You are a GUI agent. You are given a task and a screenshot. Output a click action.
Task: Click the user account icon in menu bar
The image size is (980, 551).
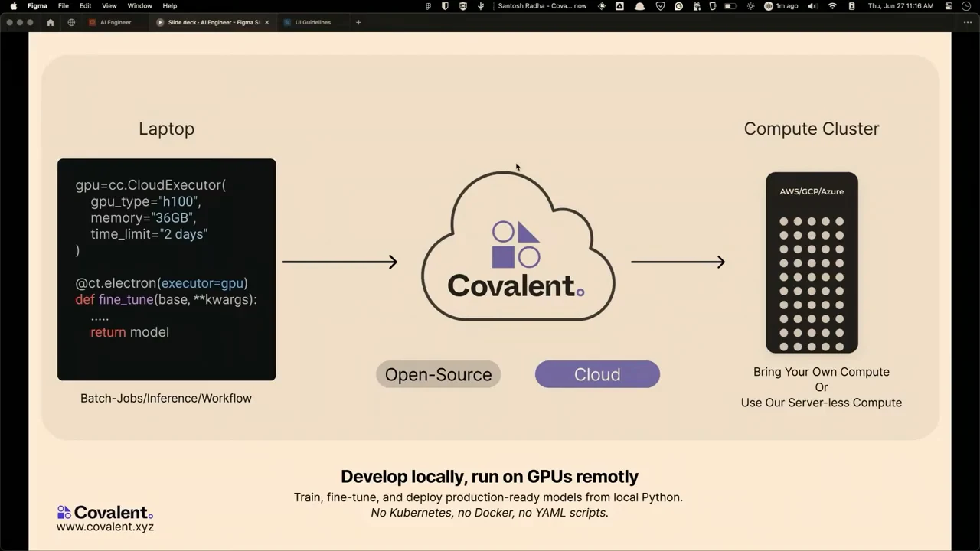(851, 5)
